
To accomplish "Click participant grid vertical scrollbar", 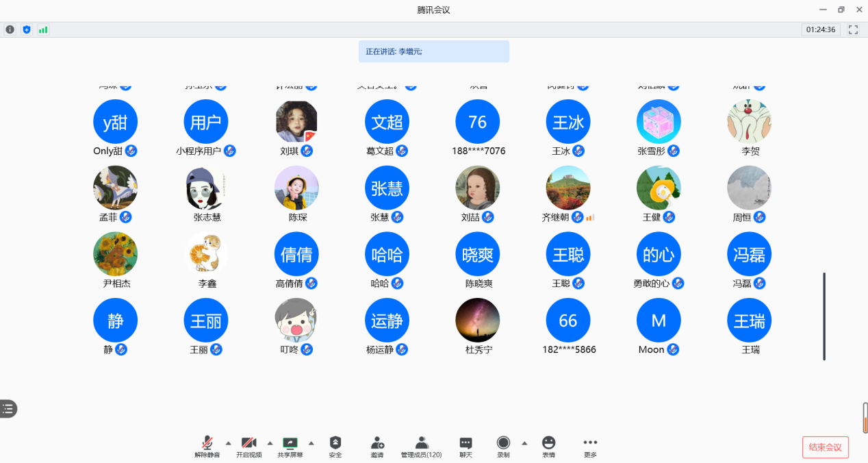I will [x=824, y=316].
